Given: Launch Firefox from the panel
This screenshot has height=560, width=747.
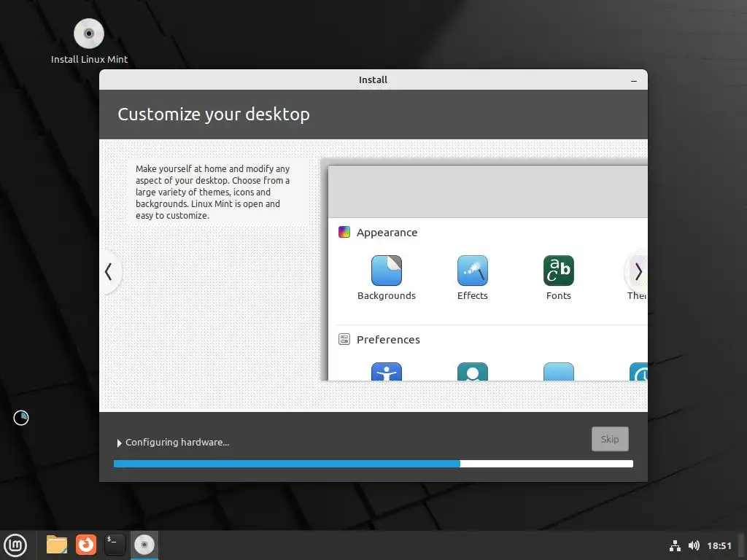Looking at the screenshot, I should [86, 545].
